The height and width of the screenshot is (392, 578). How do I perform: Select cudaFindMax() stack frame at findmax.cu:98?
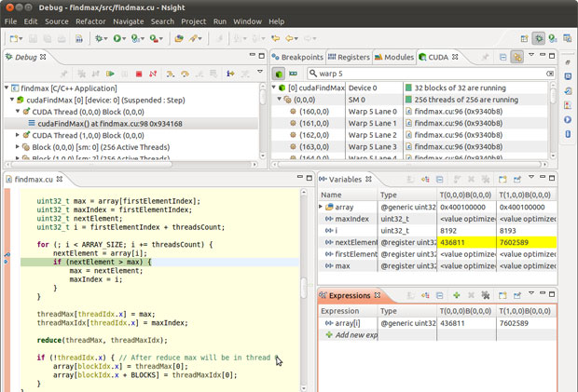pyautogui.click(x=111, y=123)
